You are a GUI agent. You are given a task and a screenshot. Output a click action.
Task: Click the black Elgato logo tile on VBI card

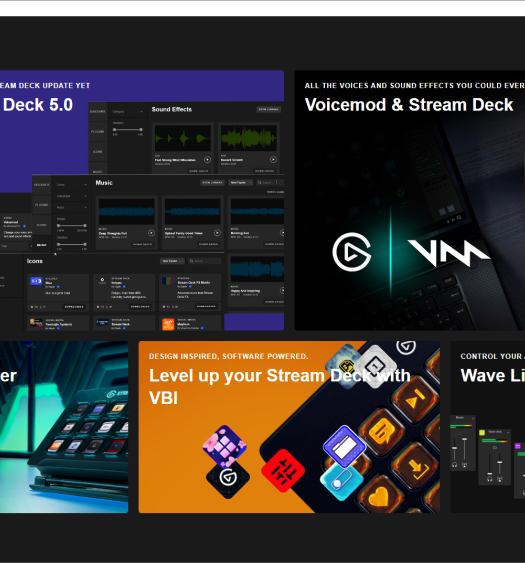pos(228,478)
